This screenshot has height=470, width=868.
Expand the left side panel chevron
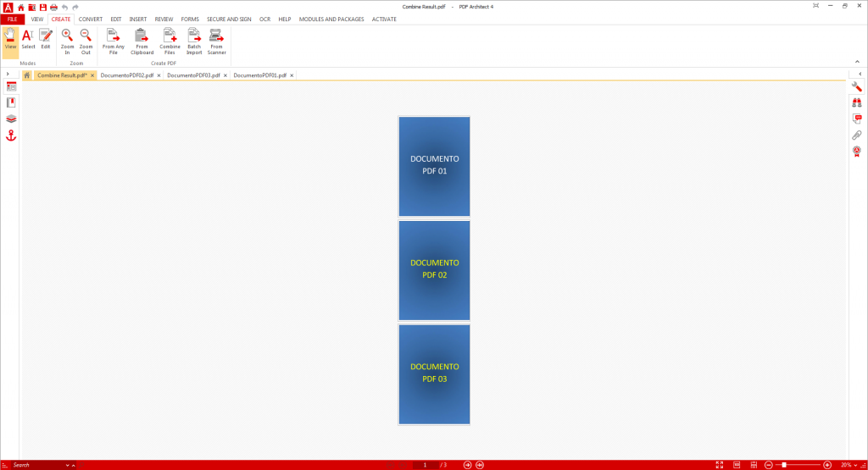(8, 74)
